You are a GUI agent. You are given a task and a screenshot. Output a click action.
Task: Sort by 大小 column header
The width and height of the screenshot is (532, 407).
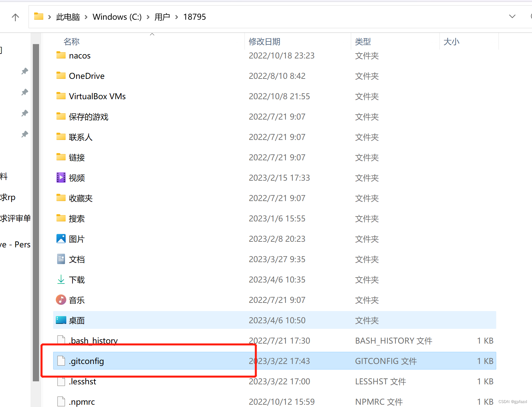click(x=452, y=42)
